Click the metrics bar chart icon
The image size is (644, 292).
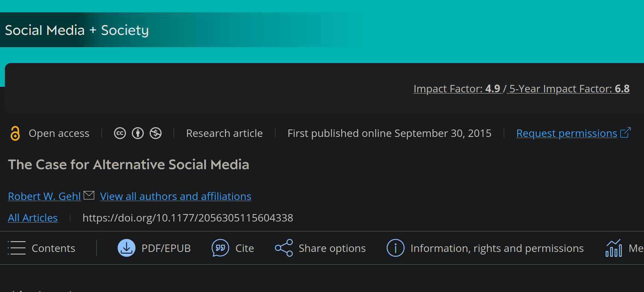click(614, 248)
